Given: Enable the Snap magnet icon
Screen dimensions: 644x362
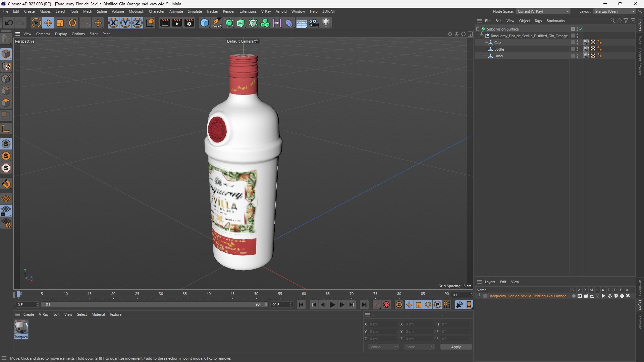Looking at the screenshot, I should [6, 184].
